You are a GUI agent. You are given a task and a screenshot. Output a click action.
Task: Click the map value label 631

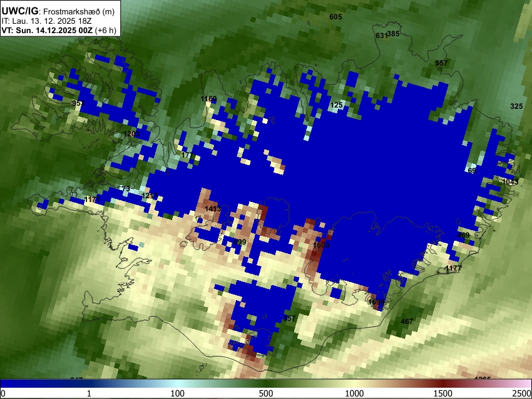[x=381, y=36]
